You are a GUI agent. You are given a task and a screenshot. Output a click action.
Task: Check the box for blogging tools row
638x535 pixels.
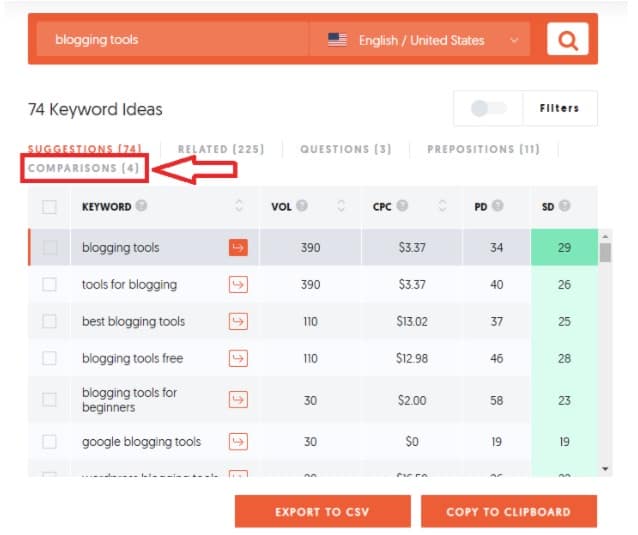coord(49,247)
